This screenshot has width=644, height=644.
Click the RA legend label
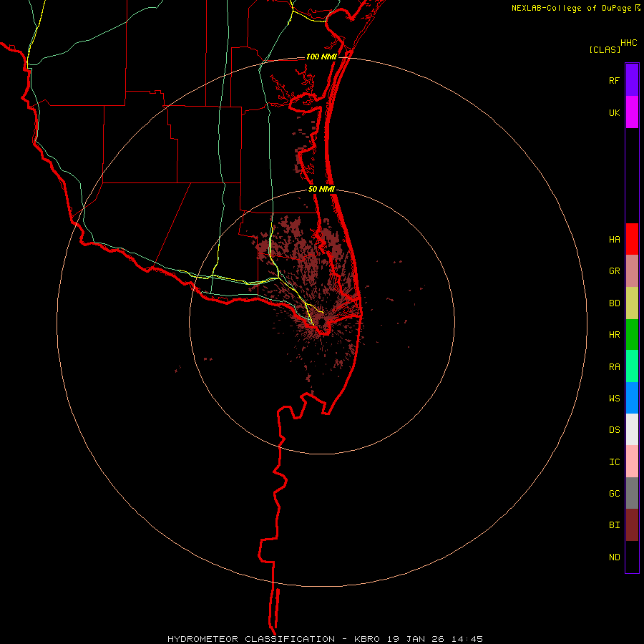click(614, 367)
